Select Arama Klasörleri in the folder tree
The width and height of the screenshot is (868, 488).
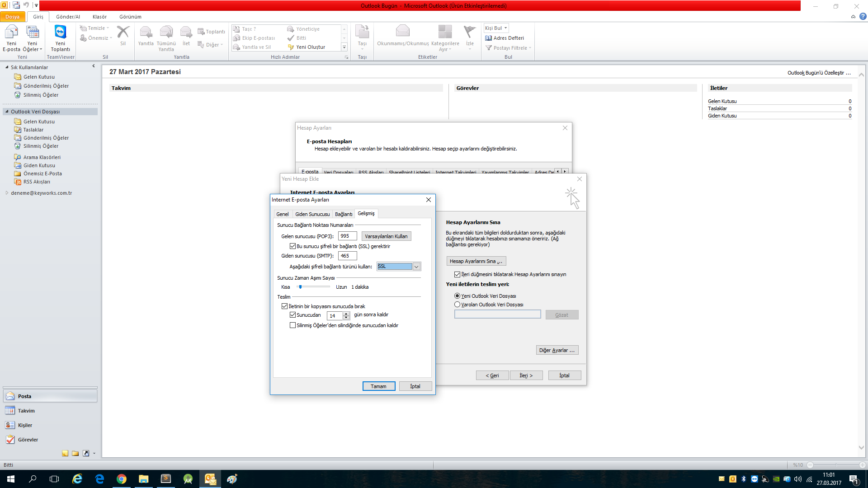pyautogui.click(x=42, y=157)
